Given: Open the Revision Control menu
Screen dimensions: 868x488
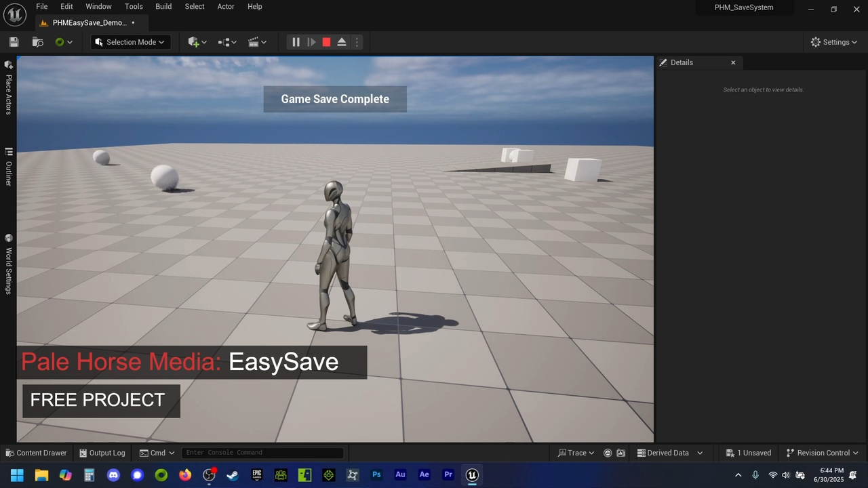Looking at the screenshot, I should [x=822, y=453].
